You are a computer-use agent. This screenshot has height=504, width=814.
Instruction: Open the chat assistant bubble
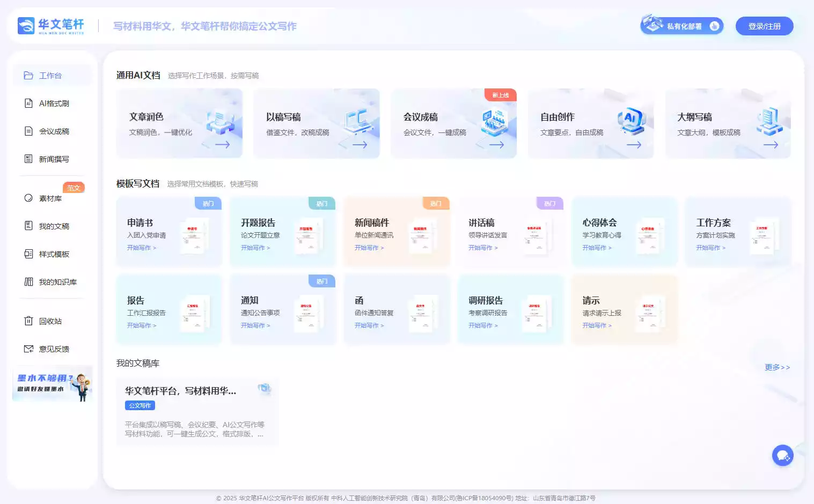[x=782, y=455]
